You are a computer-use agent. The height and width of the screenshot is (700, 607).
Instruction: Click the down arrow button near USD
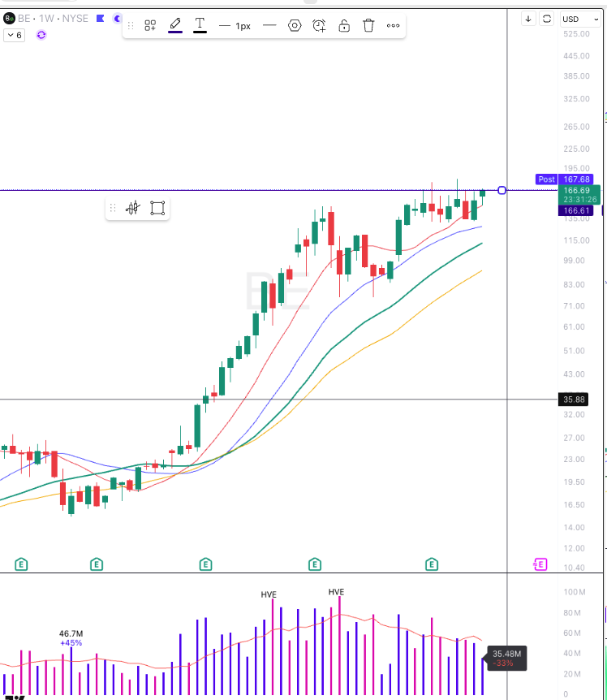[528, 19]
